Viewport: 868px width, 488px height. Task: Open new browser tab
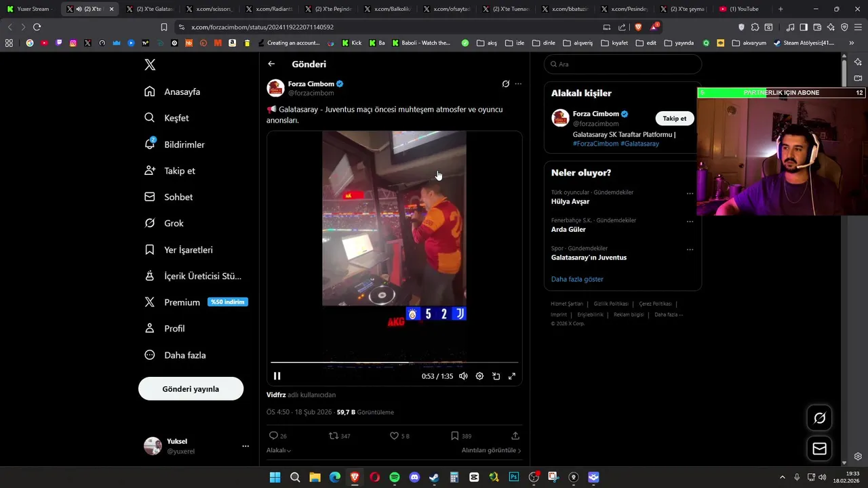(781, 9)
